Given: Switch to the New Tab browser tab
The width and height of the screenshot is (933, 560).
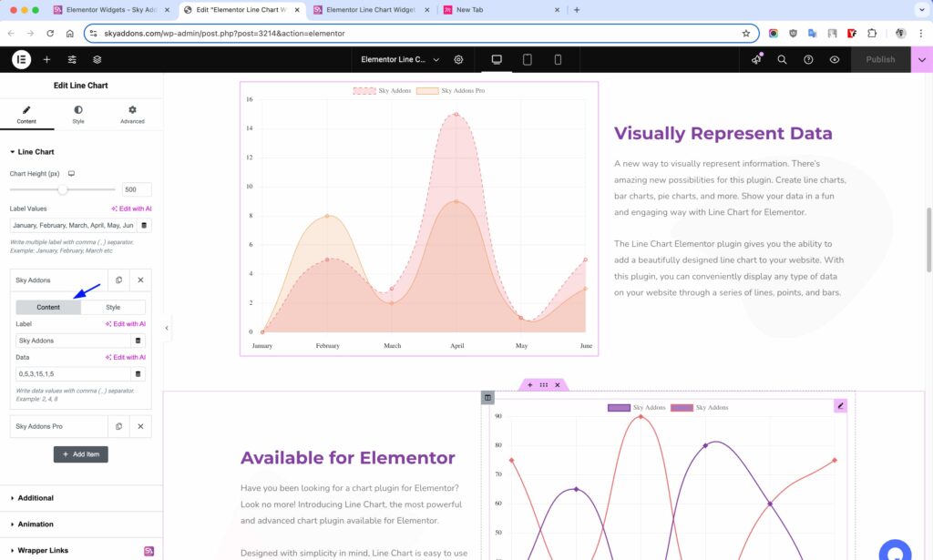Looking at the screenshot, I should pos(503,9).
